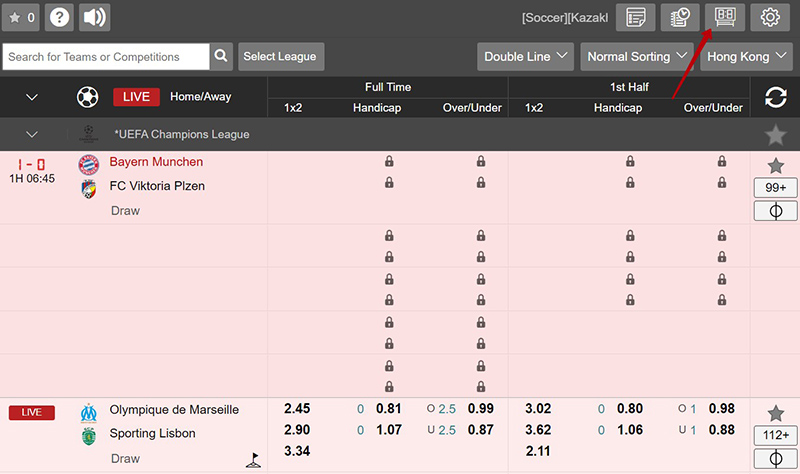
Task: Click the Bayern Munchen team name
Action: click(156, 162)
